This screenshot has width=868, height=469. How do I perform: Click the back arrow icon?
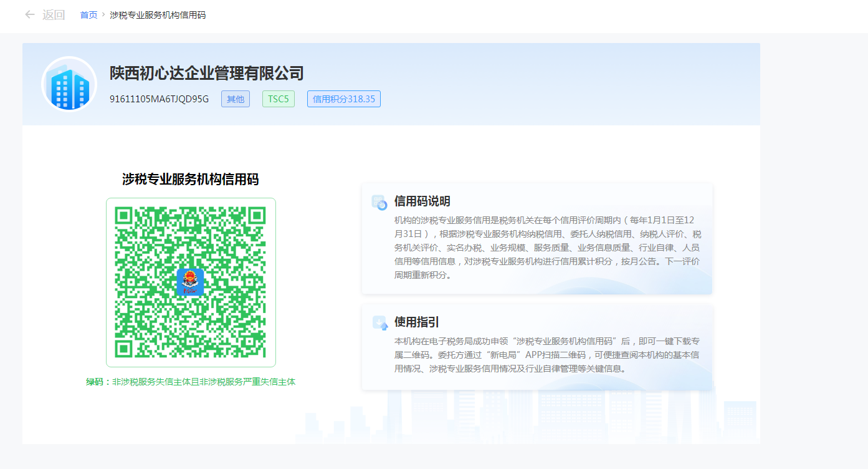point(29,15)
